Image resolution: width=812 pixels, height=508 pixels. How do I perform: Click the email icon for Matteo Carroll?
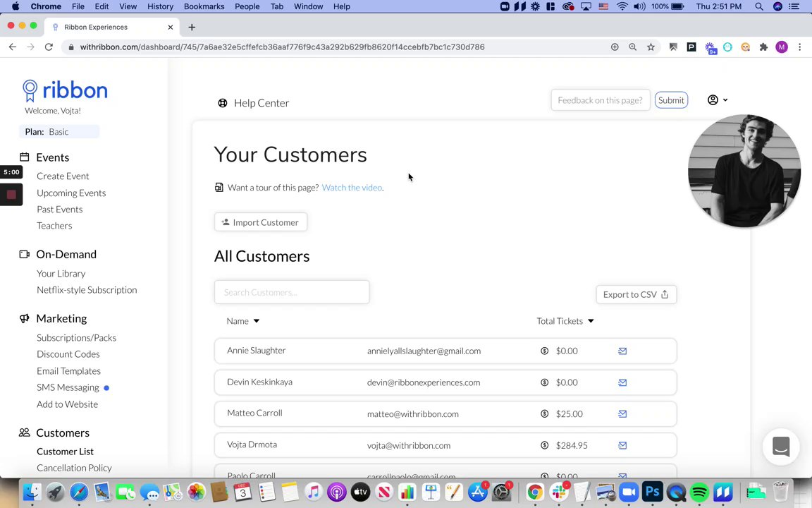[x=622, y=414]
